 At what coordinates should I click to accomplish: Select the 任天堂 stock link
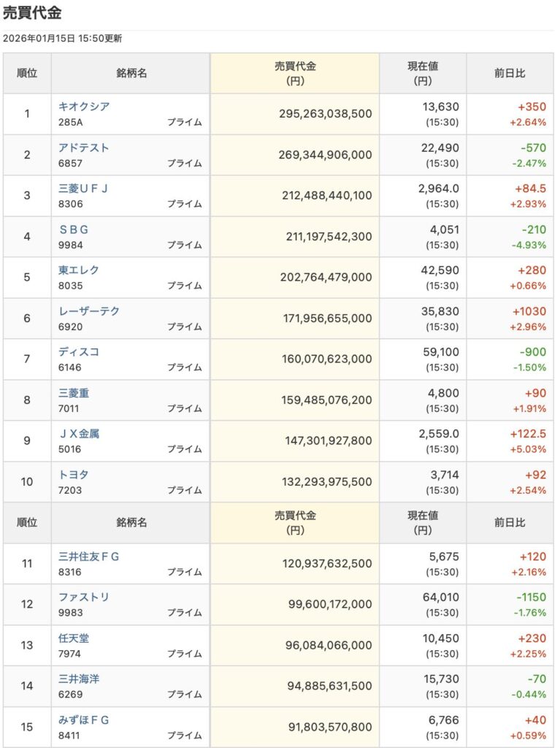[x=74, y=638]
